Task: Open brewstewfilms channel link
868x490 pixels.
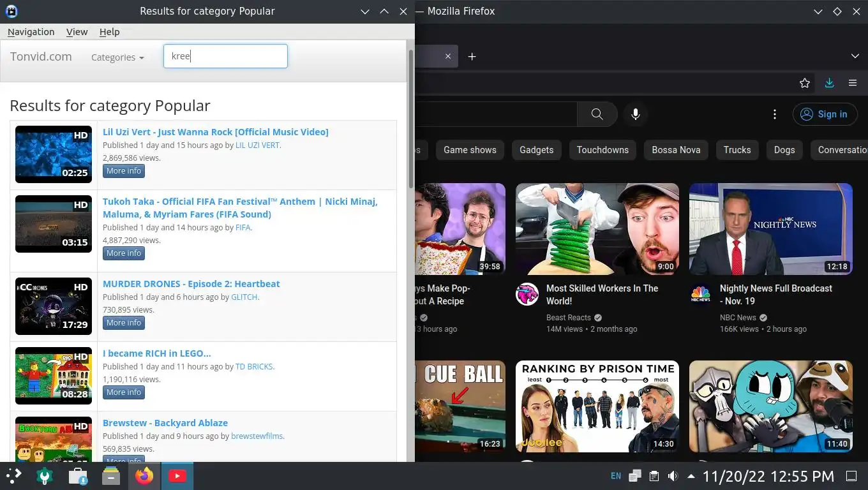Action: [257, 436]
